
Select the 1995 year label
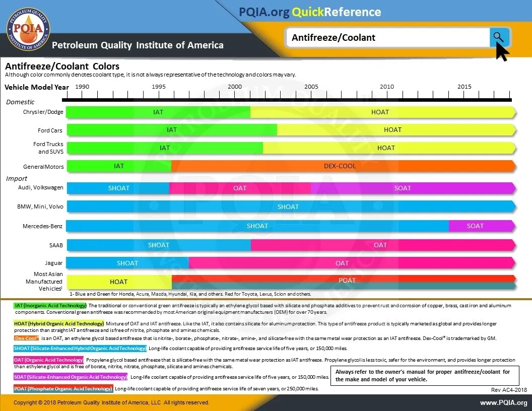click(159, 87)
